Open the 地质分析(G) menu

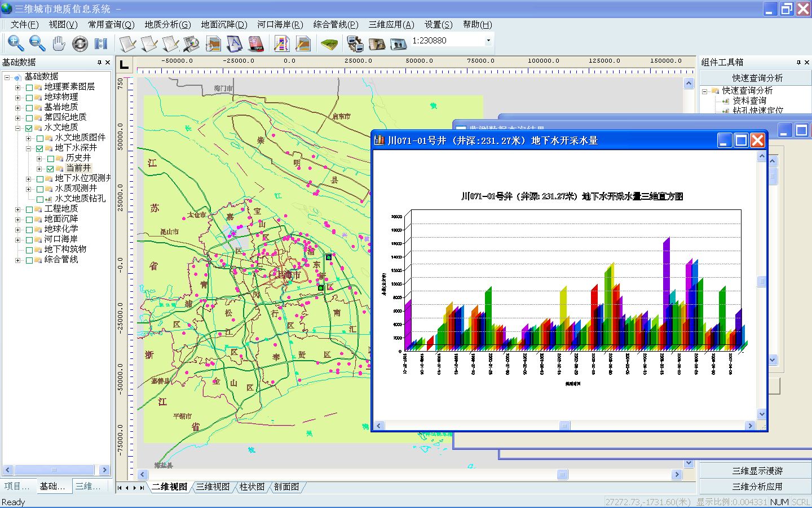(x=167, y=24)
